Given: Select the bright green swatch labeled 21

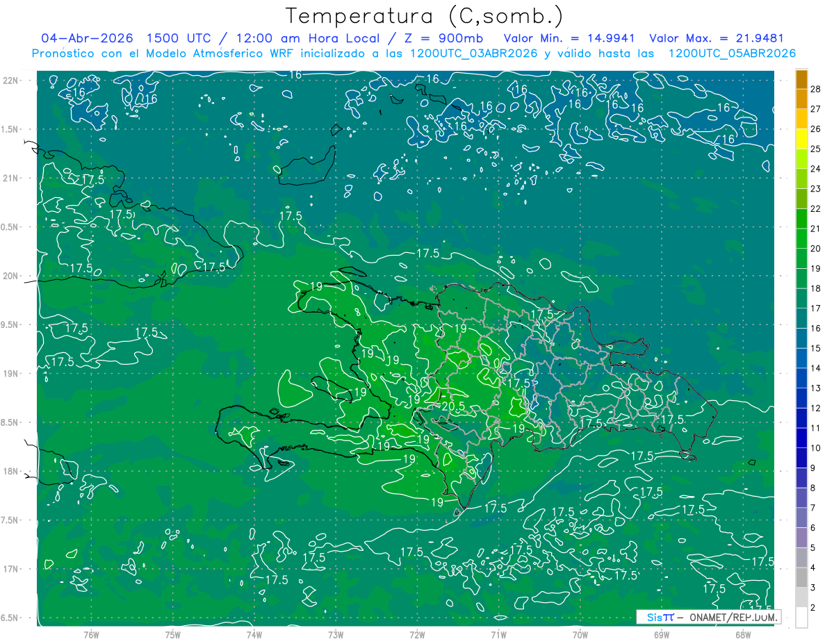Looking at the screenshot, I should click(x=801, y=219).
